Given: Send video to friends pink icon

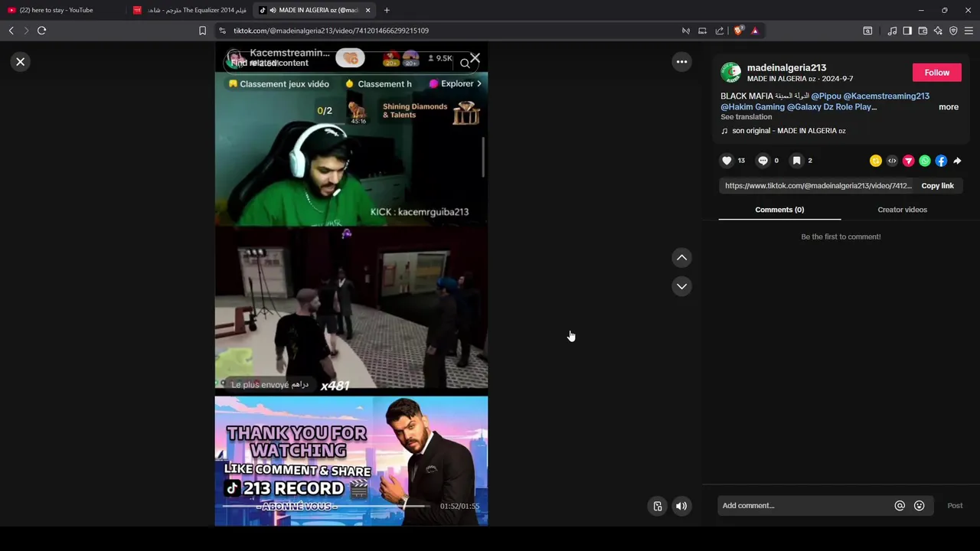Looking at the screenshot, I should (908, 161).
